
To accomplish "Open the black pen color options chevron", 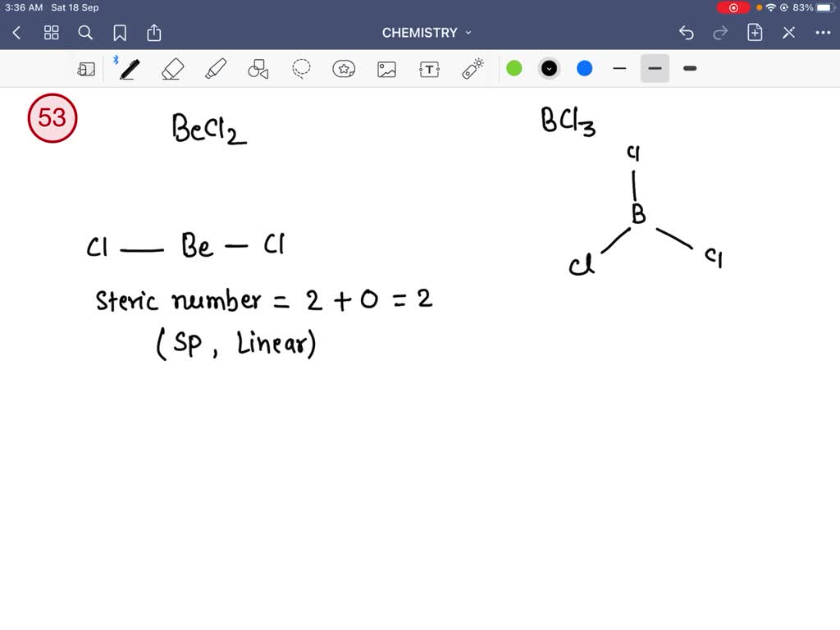I will [x=549, y=68].
